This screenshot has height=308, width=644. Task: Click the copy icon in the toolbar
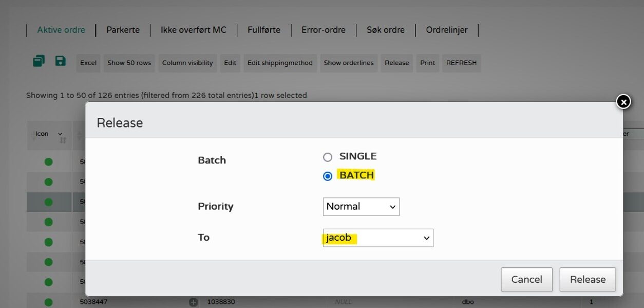(39, 62)
